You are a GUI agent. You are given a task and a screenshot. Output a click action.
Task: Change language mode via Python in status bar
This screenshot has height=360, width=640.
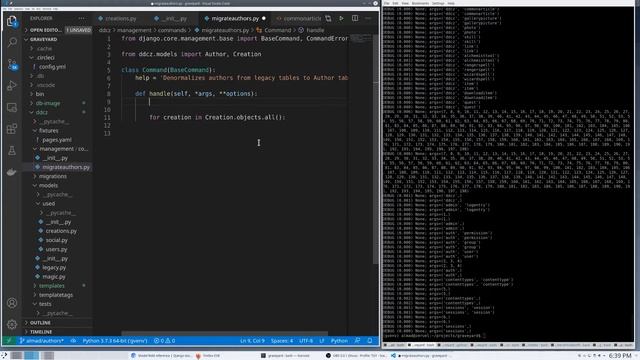pos(339,340)
